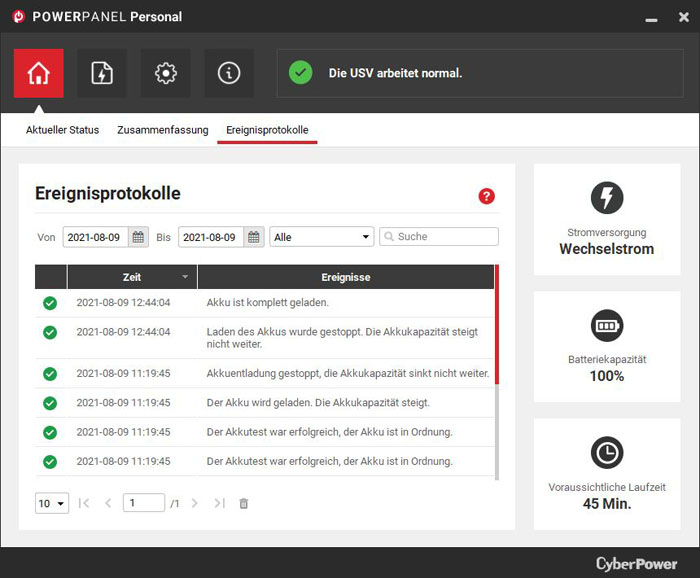700x578 pixels.
Task: Delete logs with the trash icon
Action: 244,503
